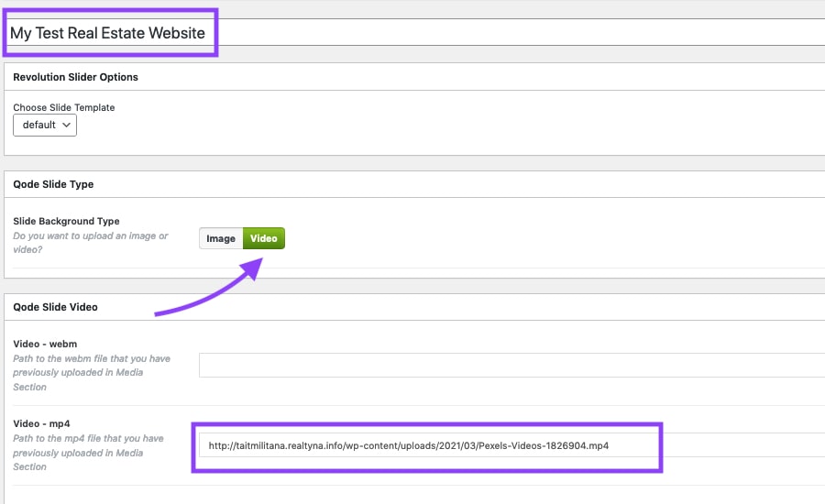The width and height of the screenshot is (825, 504).
Task: Click 'Do you want to upload an image or video?' hint
Action: tap(91, 243)
